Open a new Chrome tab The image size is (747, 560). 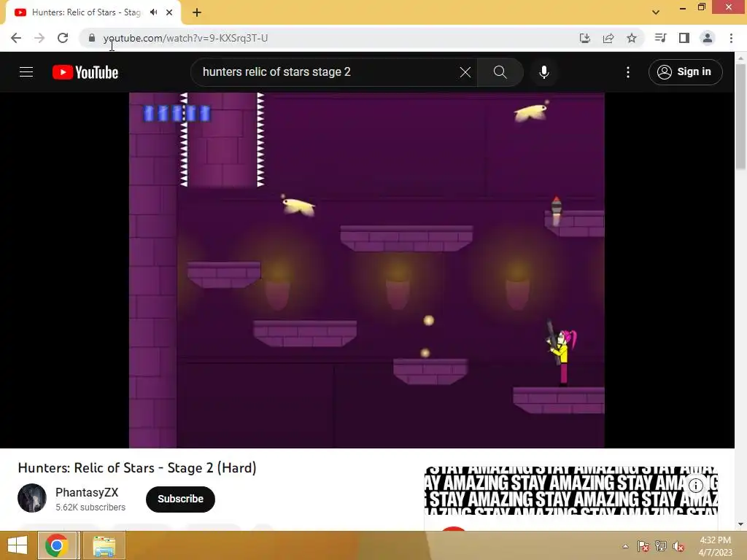(x=197, y=12)
